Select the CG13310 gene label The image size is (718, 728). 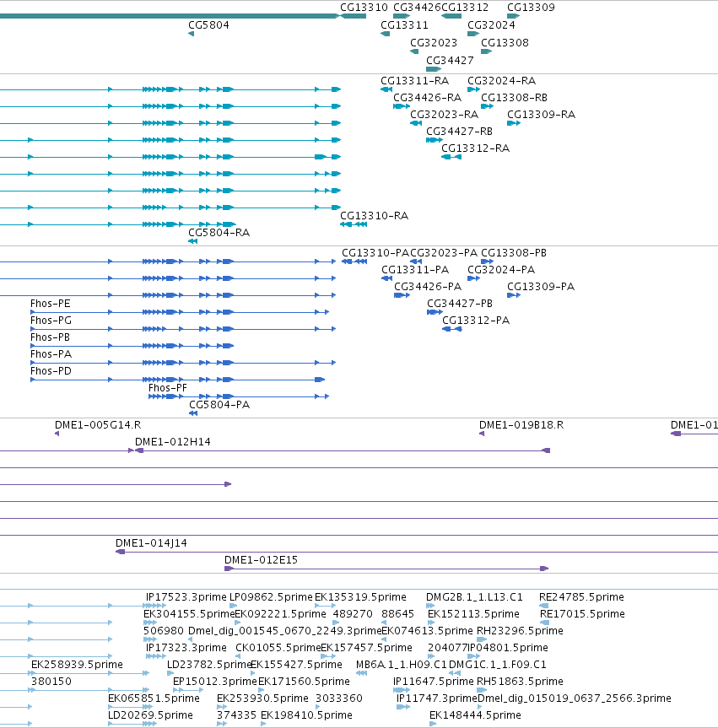pos(364,8)
